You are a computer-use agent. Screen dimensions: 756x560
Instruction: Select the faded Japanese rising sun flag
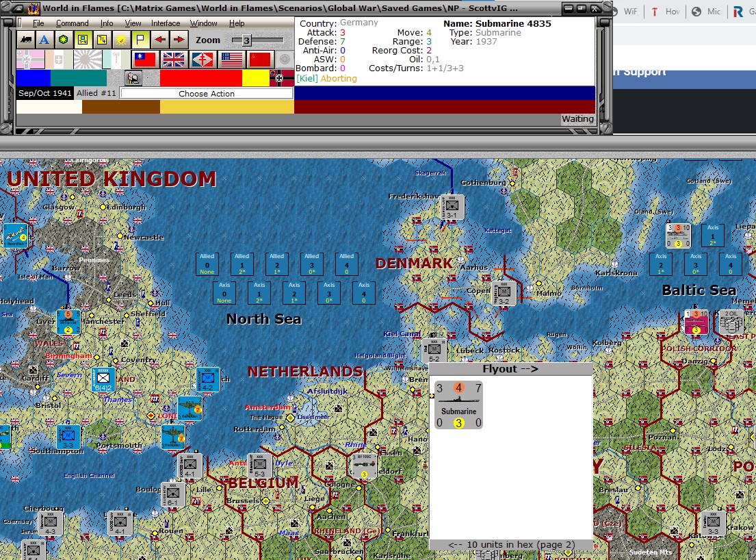point(88,60)
